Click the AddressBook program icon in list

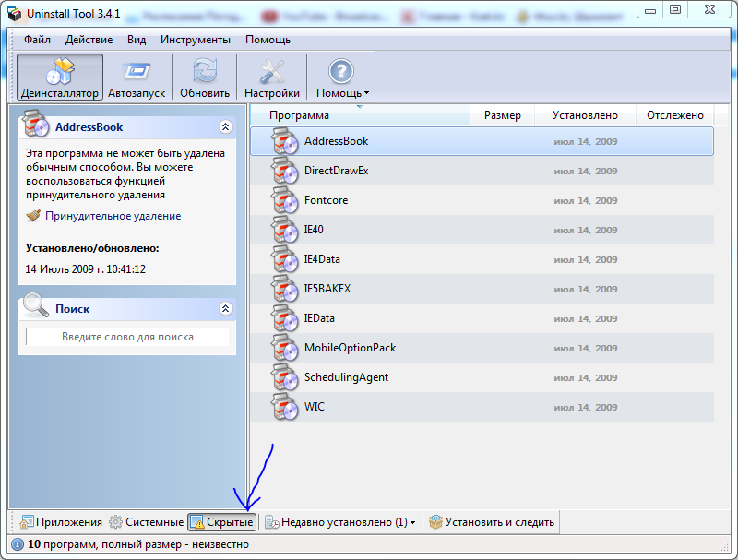[x=285, y=141]
